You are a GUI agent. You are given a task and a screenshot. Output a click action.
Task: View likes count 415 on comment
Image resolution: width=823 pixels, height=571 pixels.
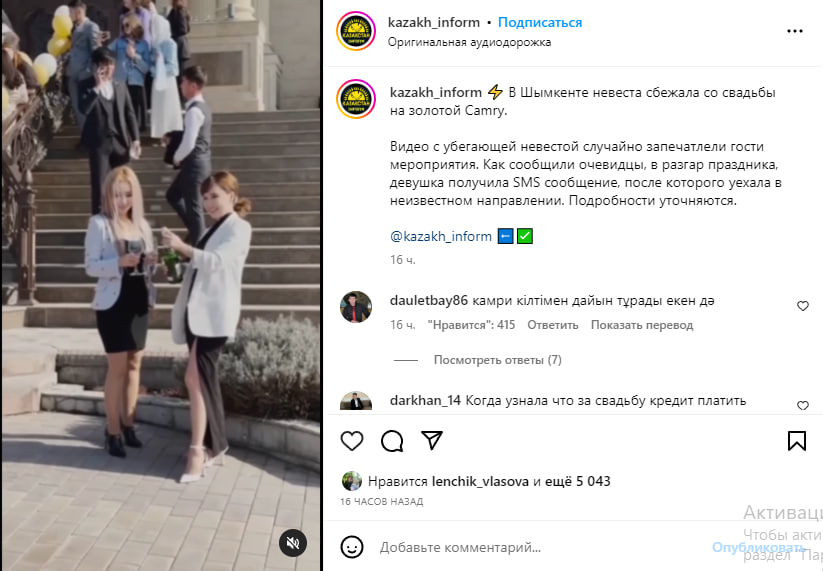pos(471,325)
